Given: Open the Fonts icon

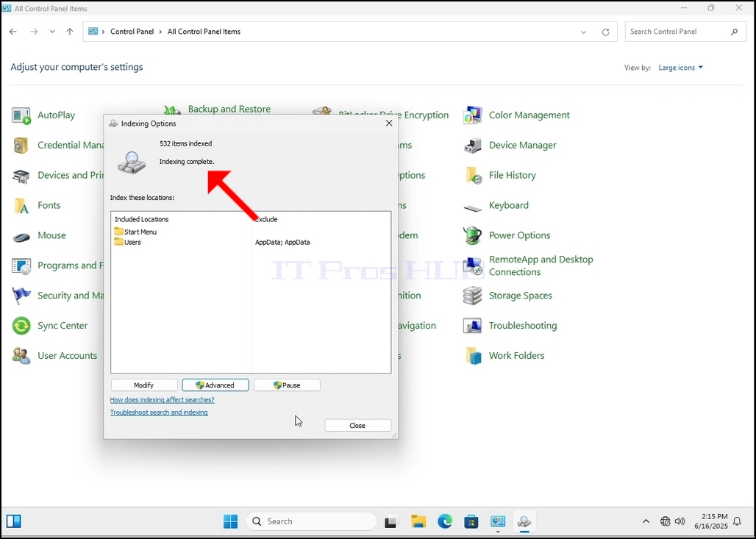Looking at the screenshot, I should [21, 206].
